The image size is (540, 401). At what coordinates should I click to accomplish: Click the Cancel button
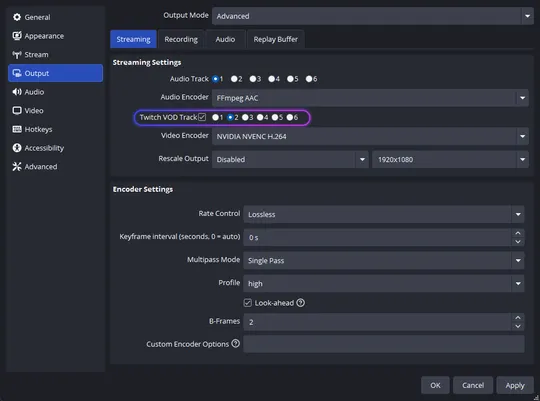click(473, 385)
